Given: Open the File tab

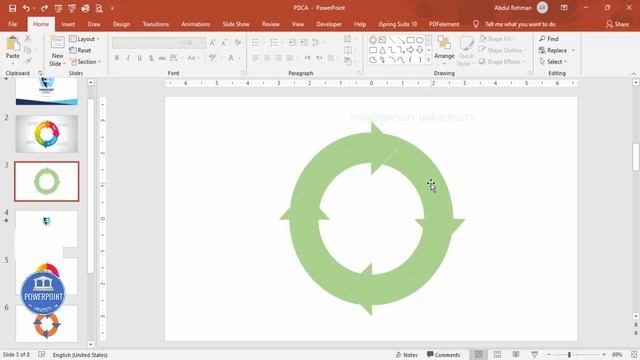Looking at the screenshot, I should pyautogui.click(x=13, y=24).
